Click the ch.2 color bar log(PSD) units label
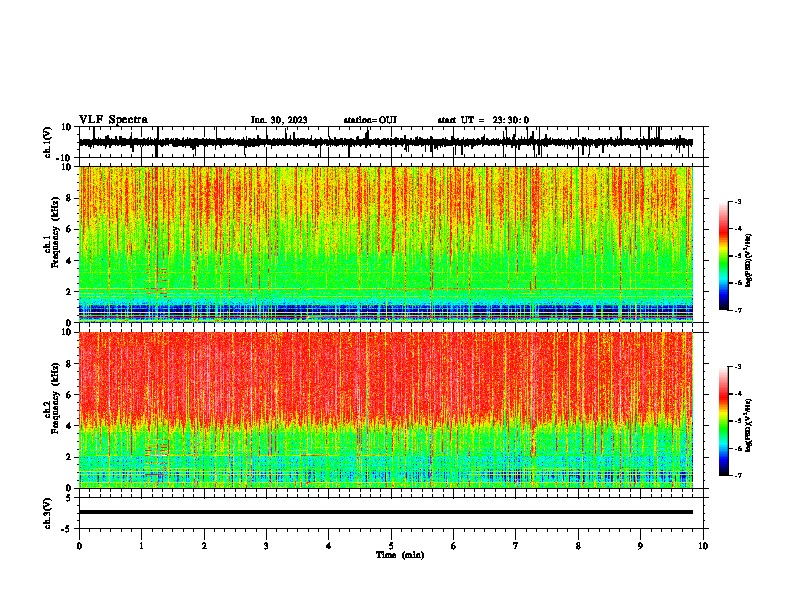792x612 pixels. (749, 425)
